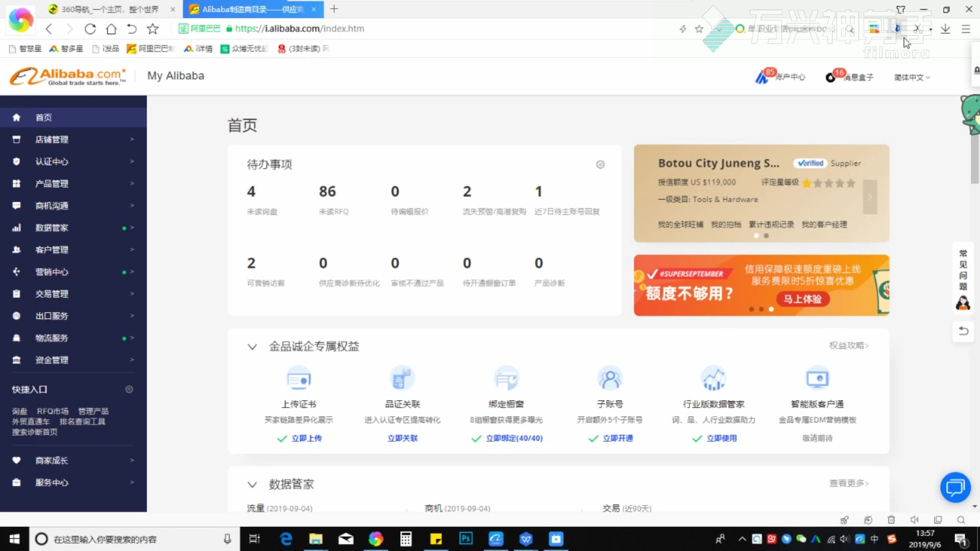This screenshot has height=551, width=980.
Task: Open 物流服务 sidebar item
Action: tap(73, 338)
